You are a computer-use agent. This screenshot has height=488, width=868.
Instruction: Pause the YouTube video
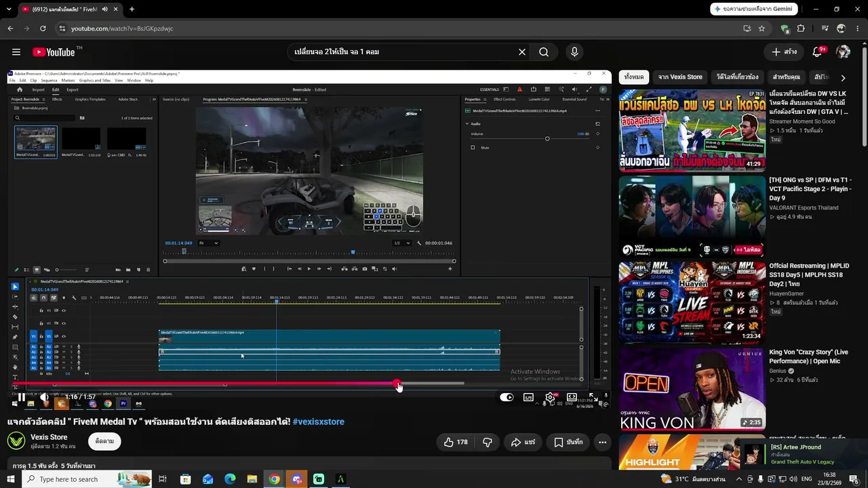click(x=21, y=397)
